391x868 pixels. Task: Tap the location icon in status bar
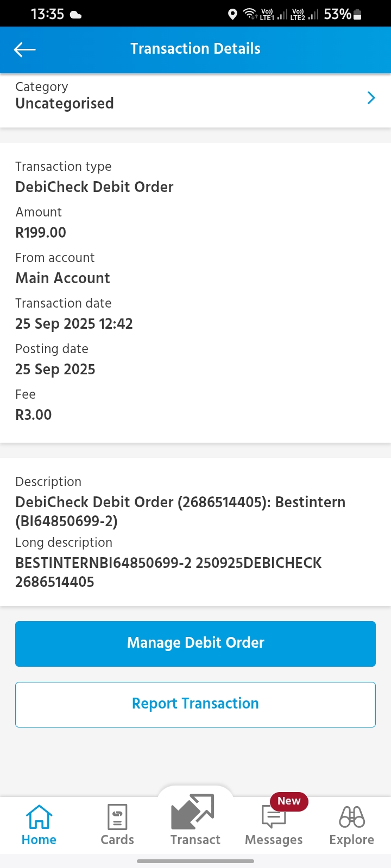[x=232, y=14]
